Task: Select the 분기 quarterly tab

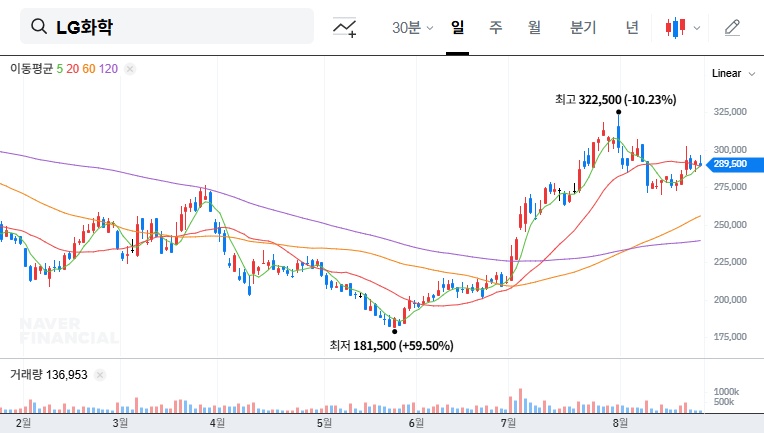Action: (583, 27)
